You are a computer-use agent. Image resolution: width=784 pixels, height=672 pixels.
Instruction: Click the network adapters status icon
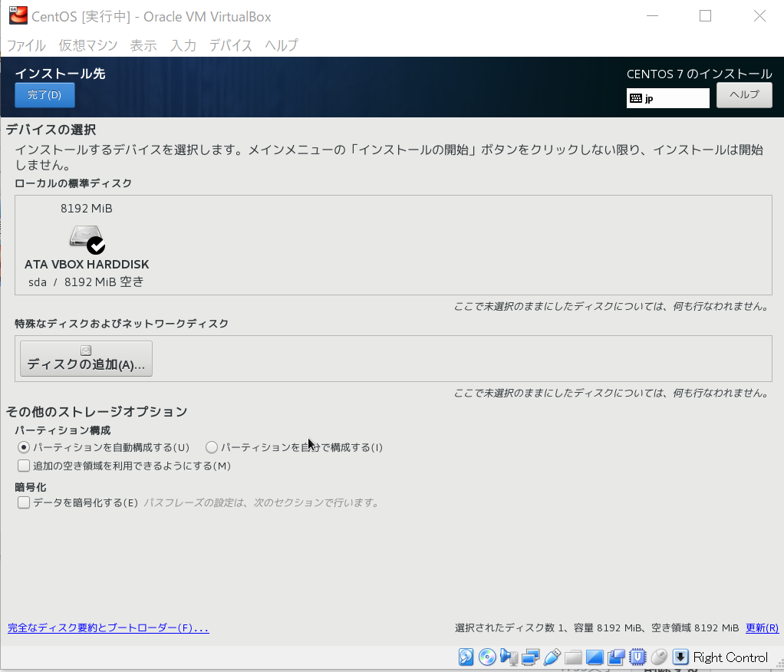531,657
